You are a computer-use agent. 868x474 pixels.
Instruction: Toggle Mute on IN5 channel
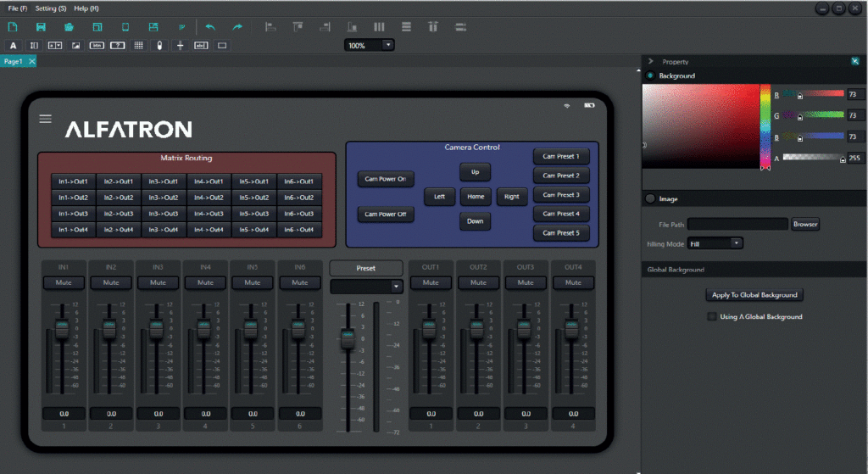[253, 282]
